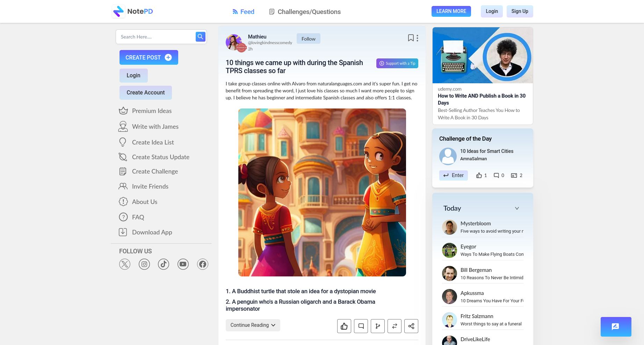Click the Sign Up button
The image size is (644, 345).
point(520,11)
